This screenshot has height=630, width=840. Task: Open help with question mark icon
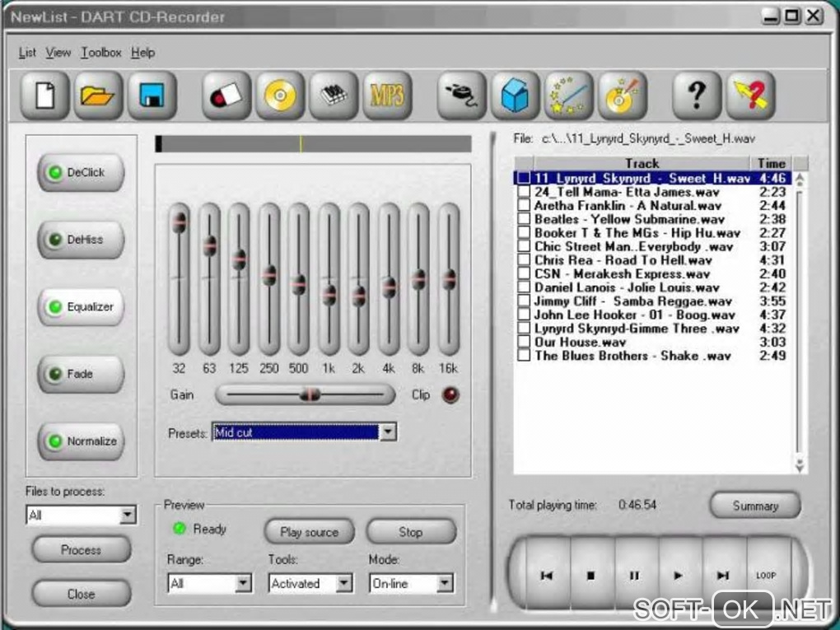tap(697, 96)
